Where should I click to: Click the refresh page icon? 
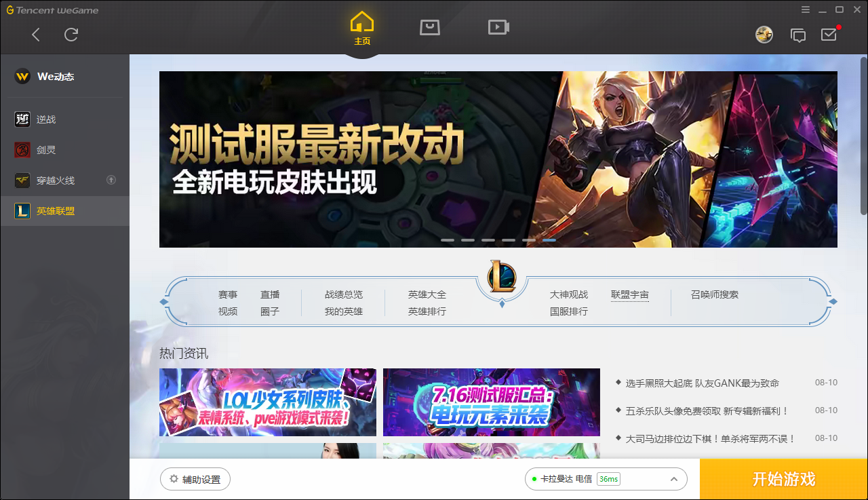71,35
